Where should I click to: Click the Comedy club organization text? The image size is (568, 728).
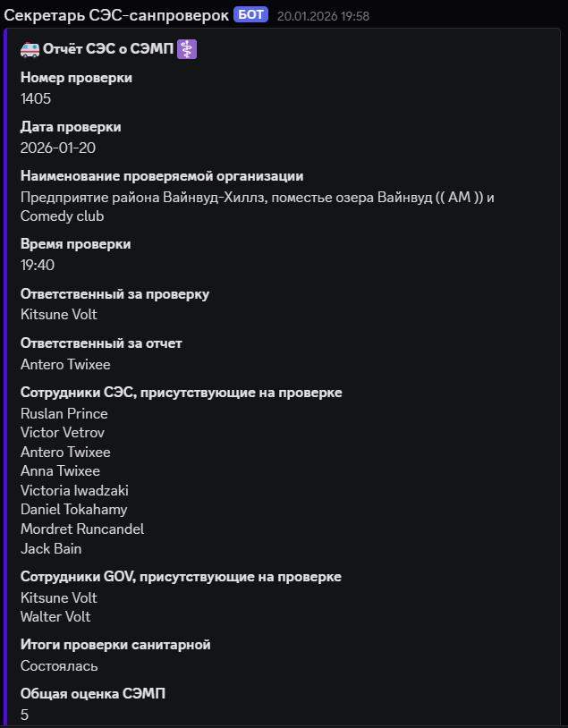tap(63, 216)
